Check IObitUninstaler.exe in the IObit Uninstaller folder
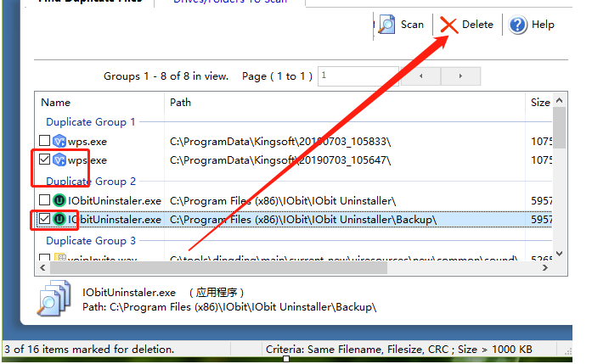 point(44,199)
